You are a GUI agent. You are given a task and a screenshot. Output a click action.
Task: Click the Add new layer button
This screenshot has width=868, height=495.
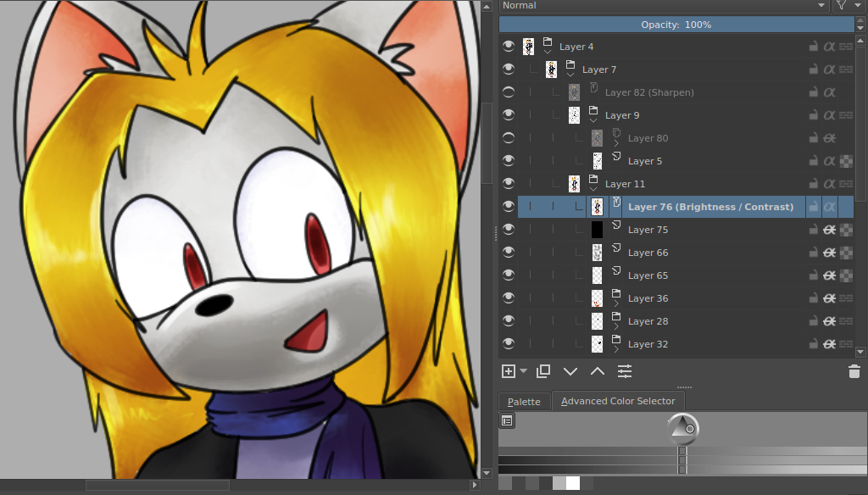[x=509, y=371]
